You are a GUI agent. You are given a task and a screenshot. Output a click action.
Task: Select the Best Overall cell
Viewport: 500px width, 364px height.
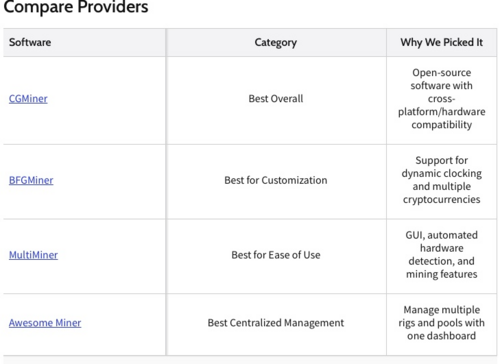(x=276, y=99)
